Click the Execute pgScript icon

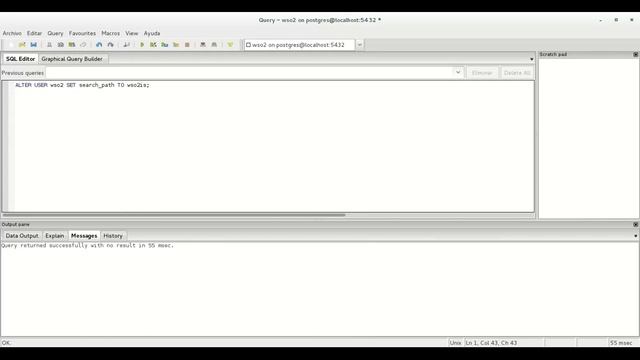click(153, 45)
